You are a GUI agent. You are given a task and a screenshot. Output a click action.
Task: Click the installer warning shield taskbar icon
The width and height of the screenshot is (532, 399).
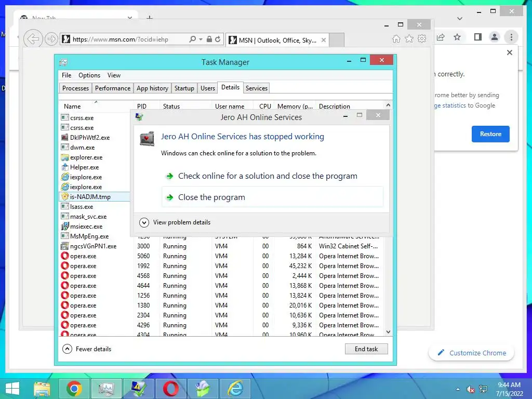(138, 389)
